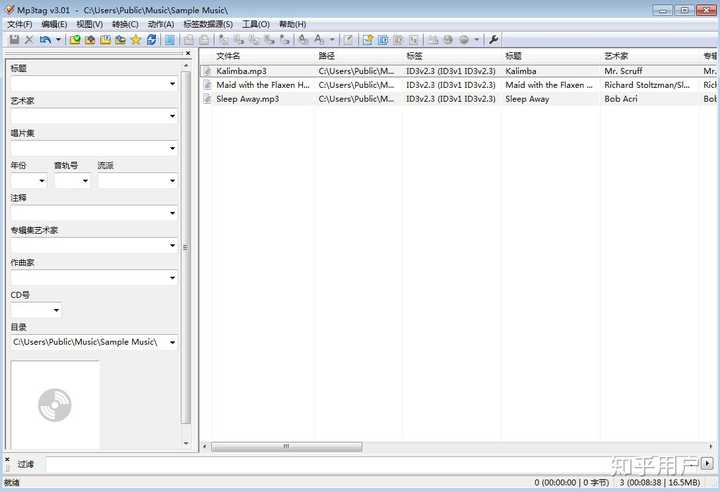The width and height of the screenshot is (720, 492).
Task: Undo the last change via toolbar arrow
Action: [45, 40]
